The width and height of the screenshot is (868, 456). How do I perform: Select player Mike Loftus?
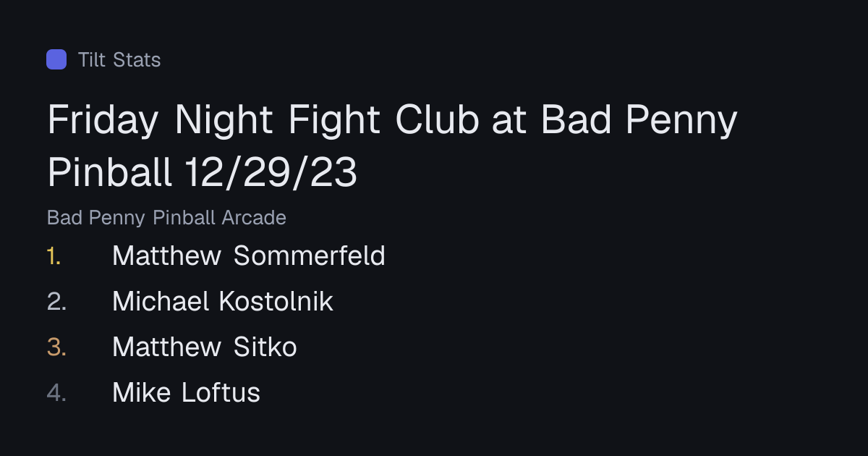tap(186, 393)
